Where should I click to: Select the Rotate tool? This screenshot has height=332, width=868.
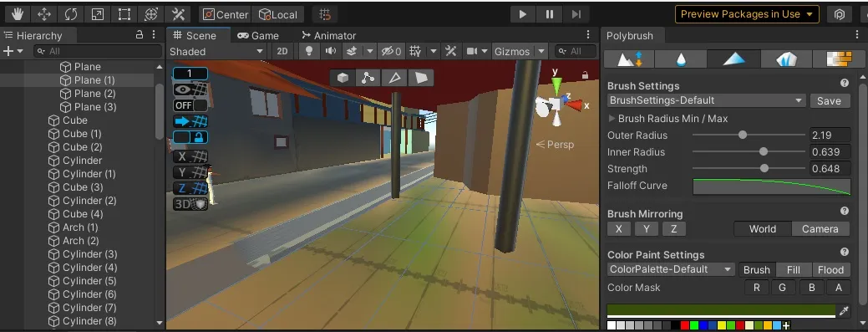pos(71,14)
